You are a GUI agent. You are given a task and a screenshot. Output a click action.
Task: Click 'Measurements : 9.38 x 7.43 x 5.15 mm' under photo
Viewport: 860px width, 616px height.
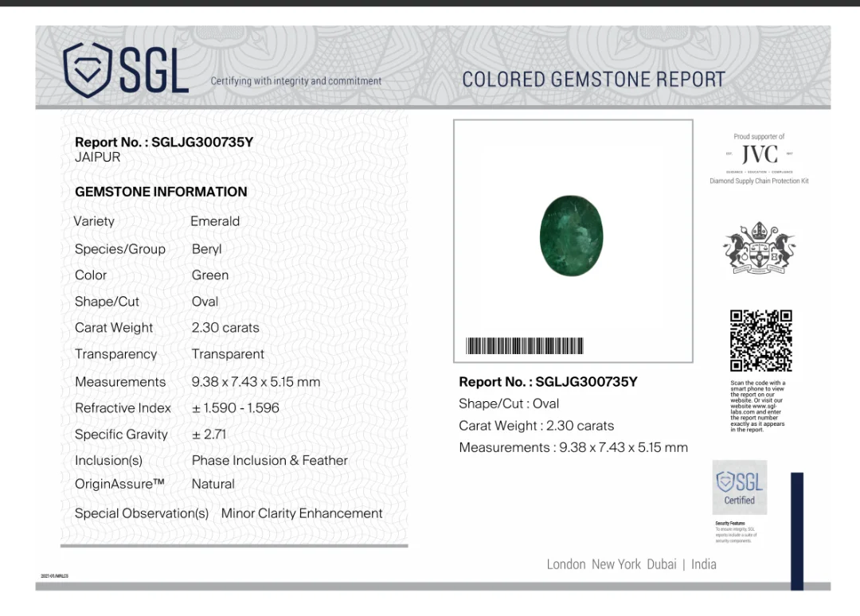[x=573, y=448]
